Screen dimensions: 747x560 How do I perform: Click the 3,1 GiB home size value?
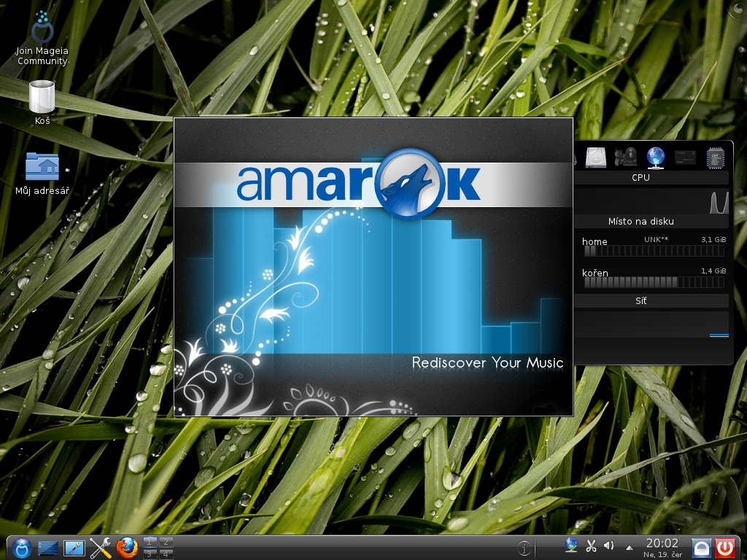[x=713, y=239]
